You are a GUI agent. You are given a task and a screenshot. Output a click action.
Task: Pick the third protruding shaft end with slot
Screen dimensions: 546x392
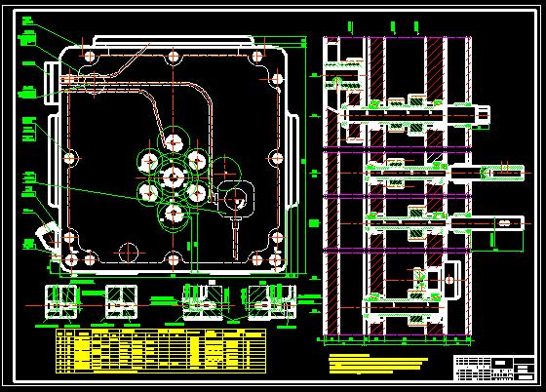tap(487, 223)
